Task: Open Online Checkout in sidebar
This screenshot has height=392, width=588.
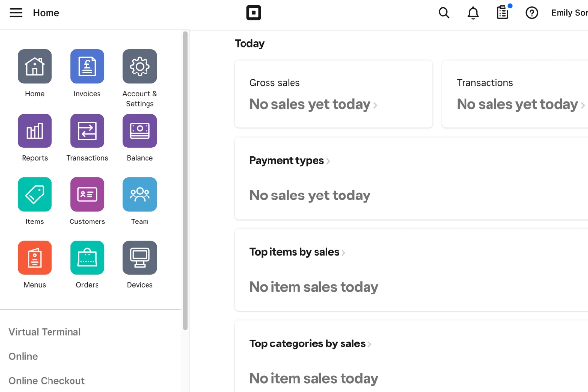Action: pyautogui.click(x=47, y=381)
